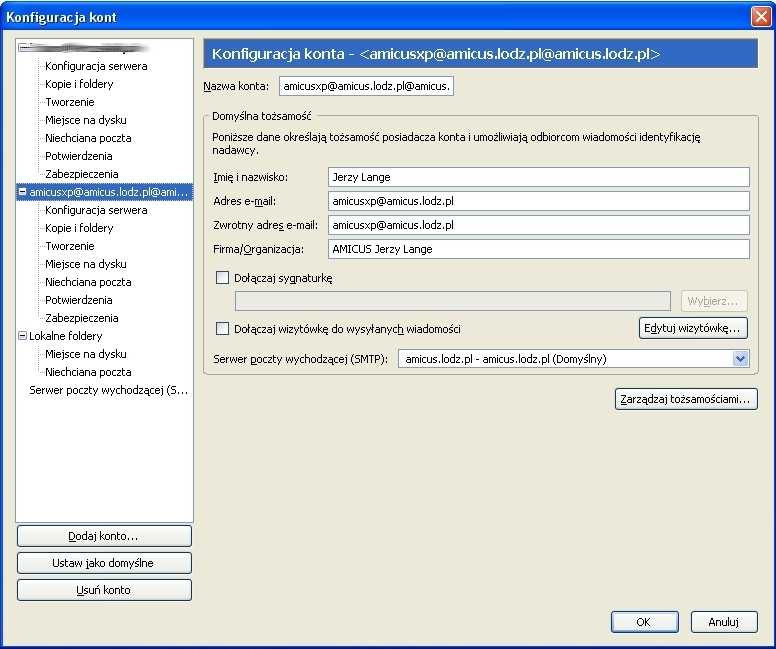Viewport: 776px width, 649px height.
Task: Open the SMTP outgoing server dropdown
Action: 740,359
